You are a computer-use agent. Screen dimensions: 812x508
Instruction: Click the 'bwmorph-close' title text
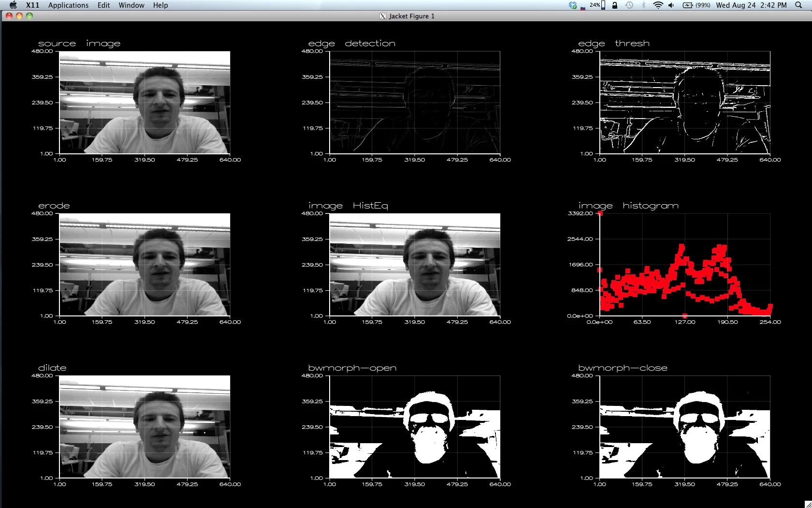623,368
